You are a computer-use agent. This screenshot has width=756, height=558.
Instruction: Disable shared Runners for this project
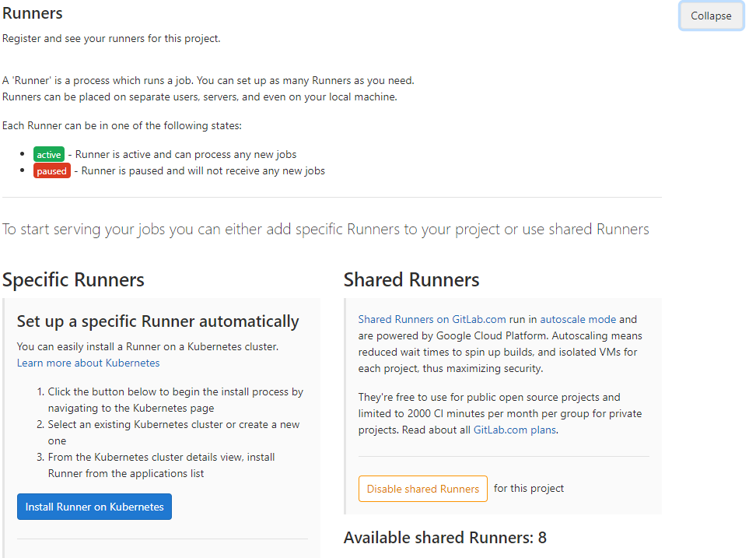tap(423, 489)
